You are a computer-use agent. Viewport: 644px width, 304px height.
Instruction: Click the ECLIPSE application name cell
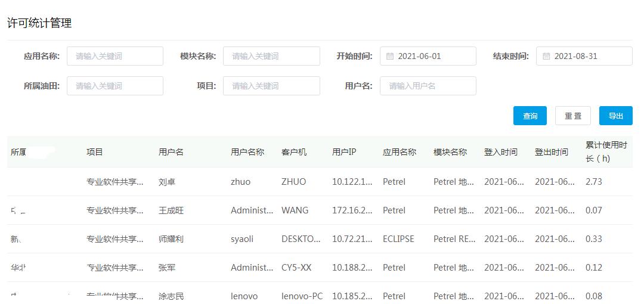pos(398,239)
